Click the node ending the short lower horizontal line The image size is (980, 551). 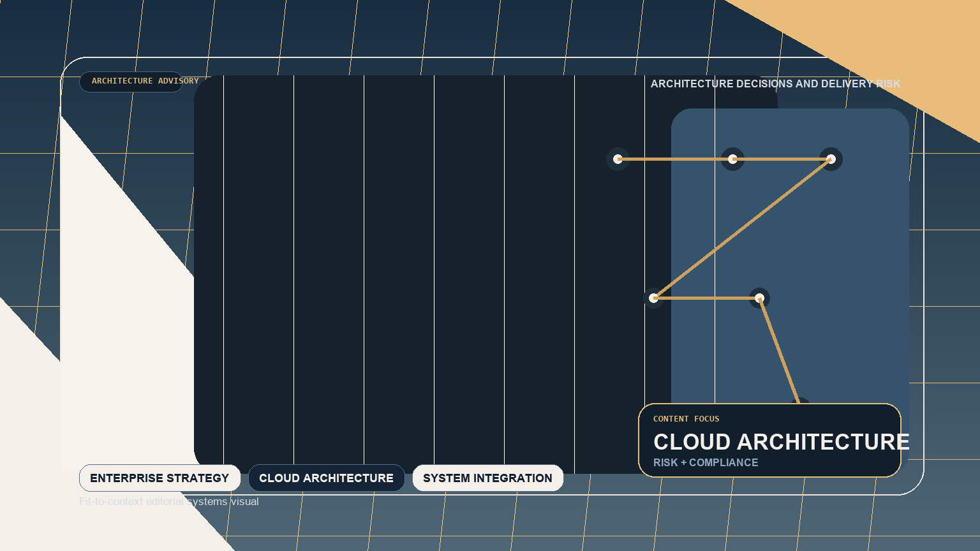click(759, 298)
